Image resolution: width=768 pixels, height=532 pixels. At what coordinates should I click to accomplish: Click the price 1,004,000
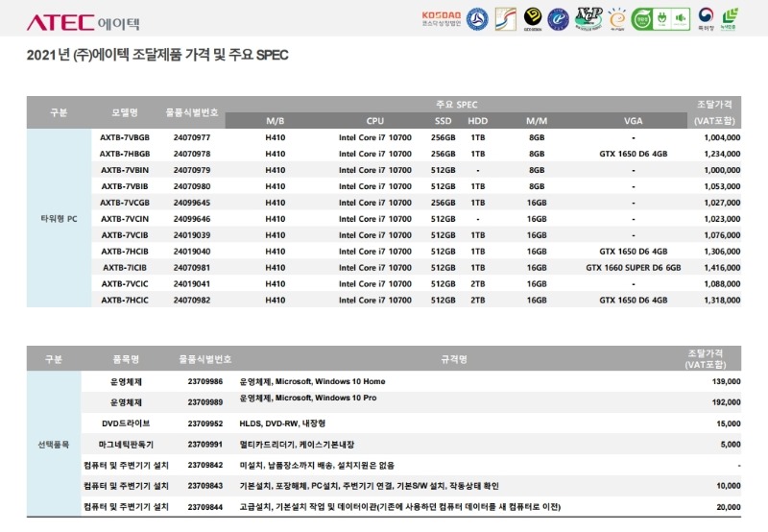(x=722, y=137)
